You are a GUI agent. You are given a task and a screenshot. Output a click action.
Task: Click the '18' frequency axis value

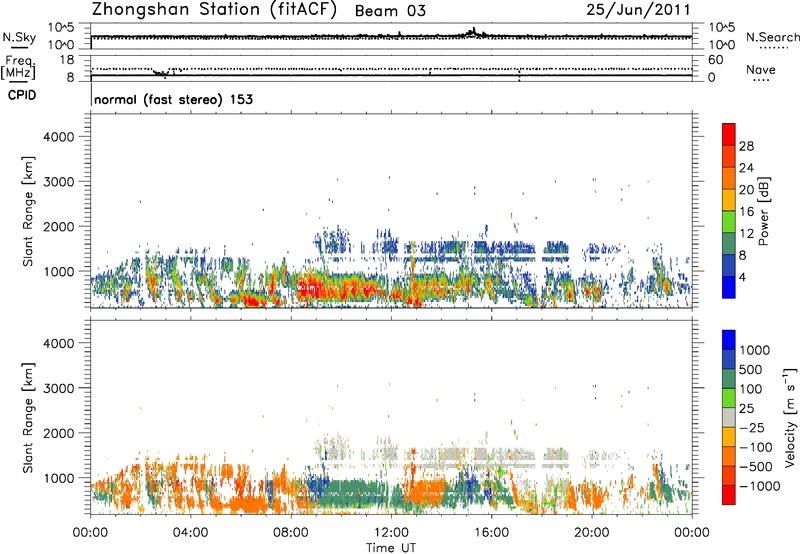pyautogui.click(x=66, y=60)
